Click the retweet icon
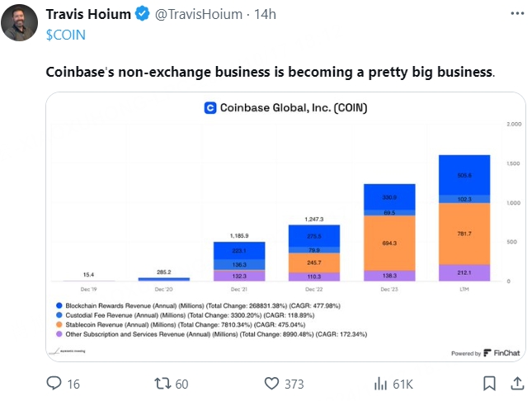 [162, 384]
